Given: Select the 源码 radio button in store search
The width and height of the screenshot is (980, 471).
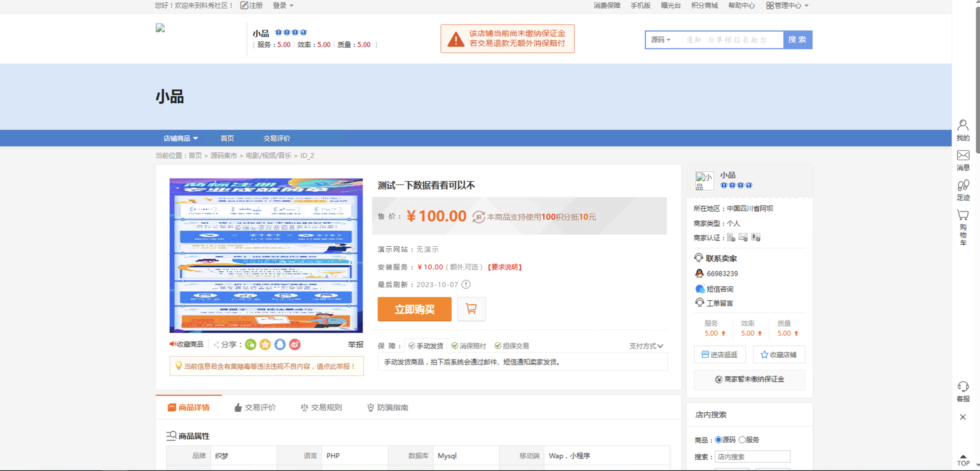Looking at the screenshot, I should pos(718,440).
